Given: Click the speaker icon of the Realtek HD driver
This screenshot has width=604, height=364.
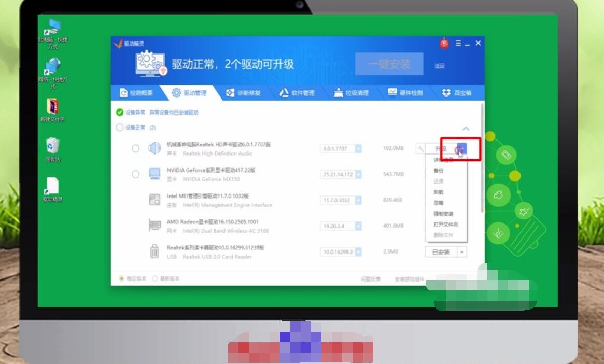Looking at the screenshot, I should click(154, 148).
